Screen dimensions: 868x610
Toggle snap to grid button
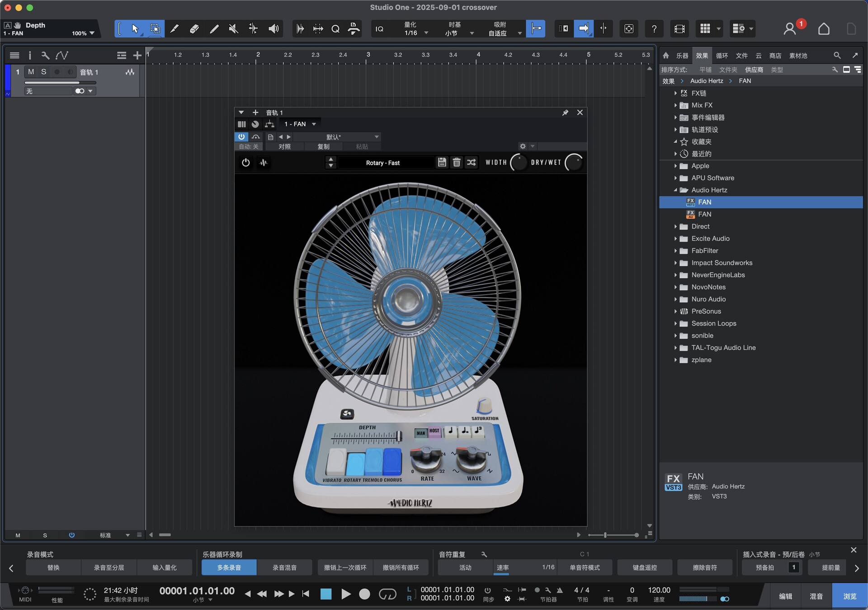536,29
